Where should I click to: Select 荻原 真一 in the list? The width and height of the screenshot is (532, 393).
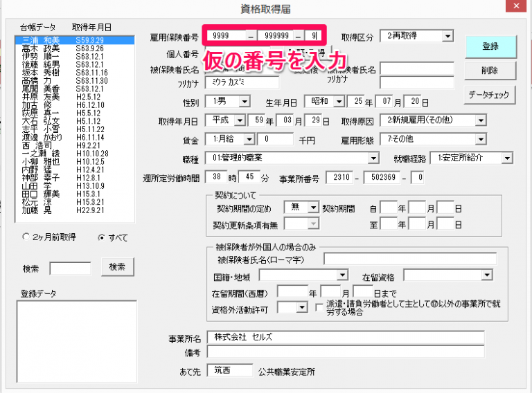pos(75,113)
